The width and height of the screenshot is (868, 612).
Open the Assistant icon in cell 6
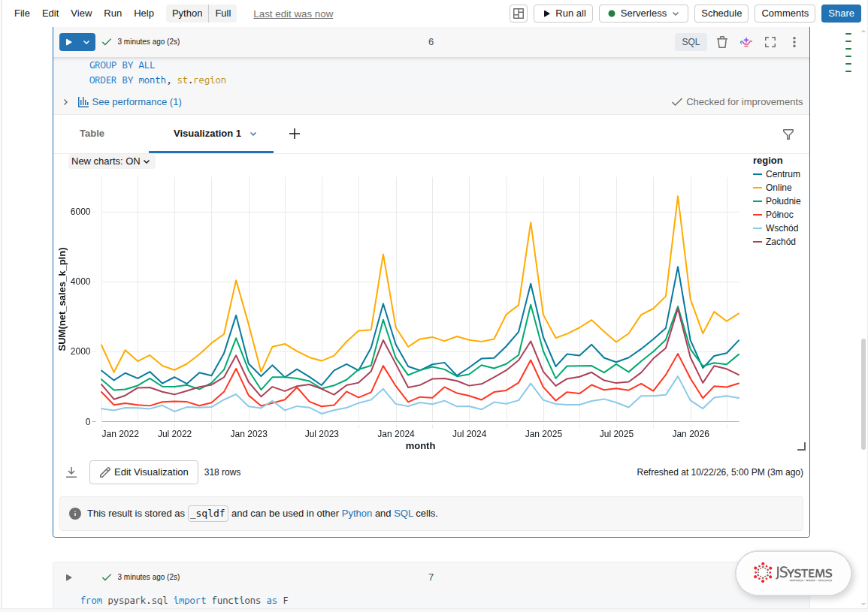coord(746,42)
